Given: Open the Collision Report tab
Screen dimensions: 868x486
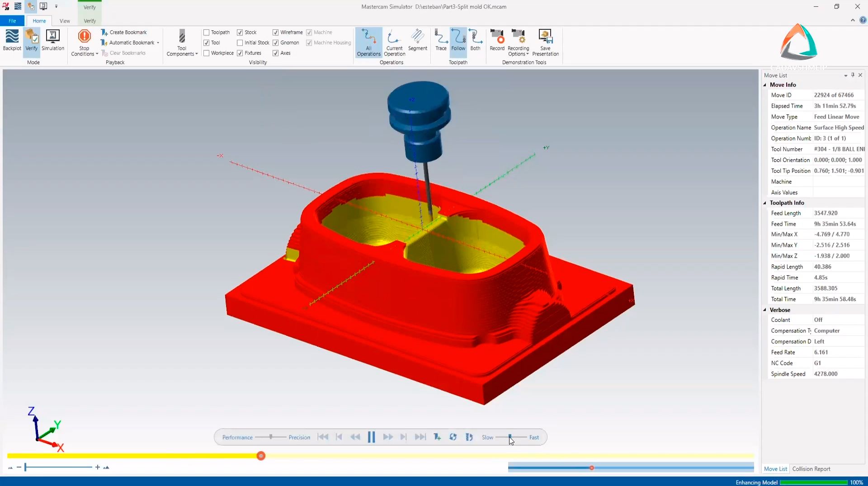Looking at the screenshot, I should pyautogui.click(x=812, y=469).
